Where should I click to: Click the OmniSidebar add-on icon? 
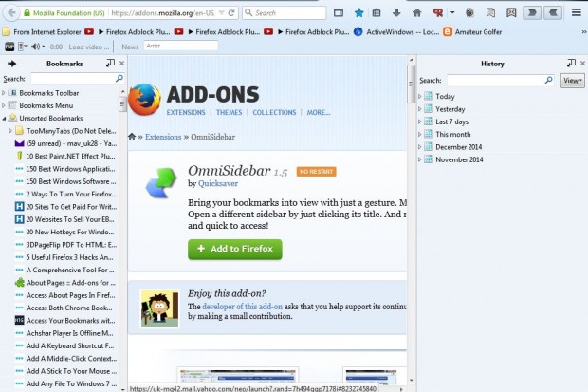[x=161, y=183]
